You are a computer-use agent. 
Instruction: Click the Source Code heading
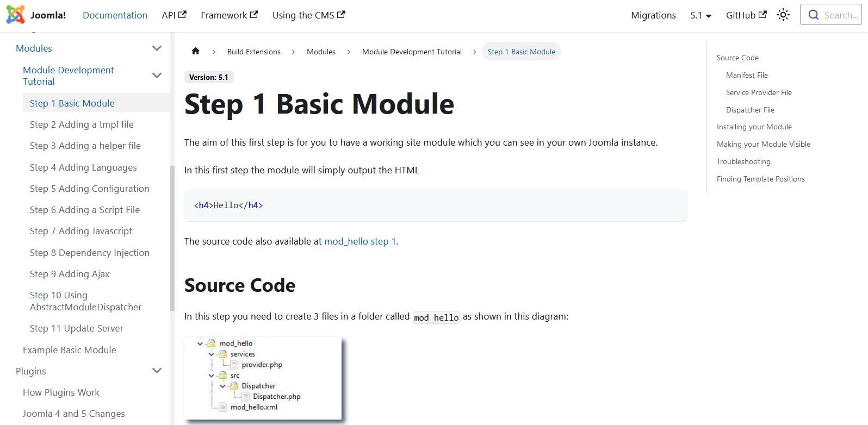click(x=240, y=285)
